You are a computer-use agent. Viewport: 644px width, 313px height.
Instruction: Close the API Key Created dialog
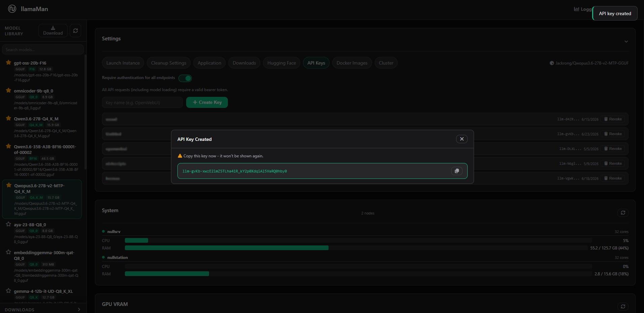click(x=462, y=139)
